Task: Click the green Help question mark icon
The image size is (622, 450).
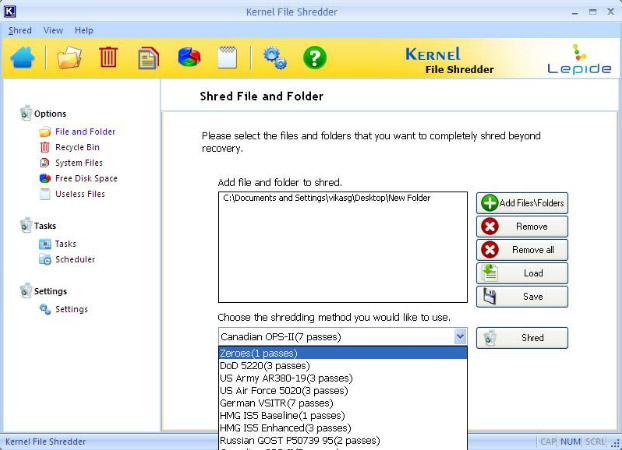Action: click(x=315, y=58)
